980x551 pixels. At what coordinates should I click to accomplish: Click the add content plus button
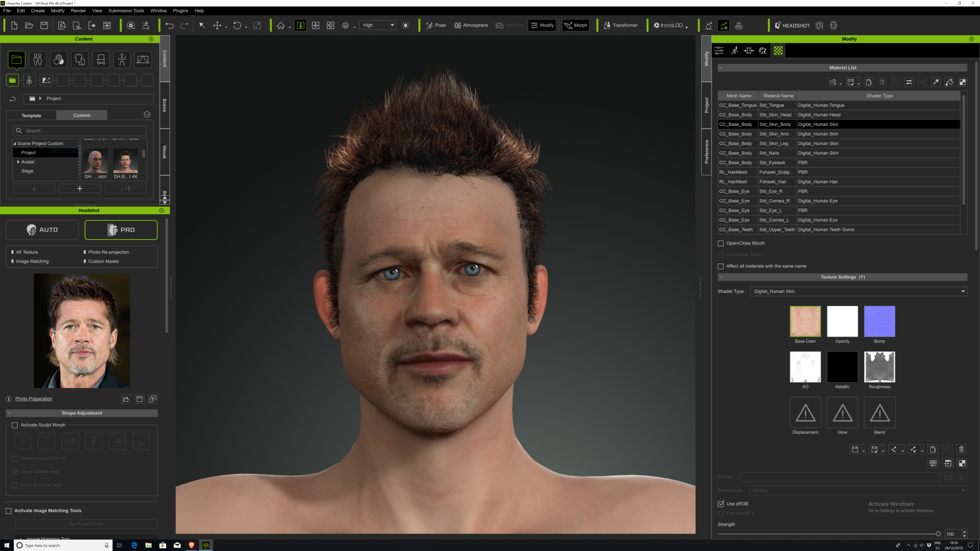79,189
